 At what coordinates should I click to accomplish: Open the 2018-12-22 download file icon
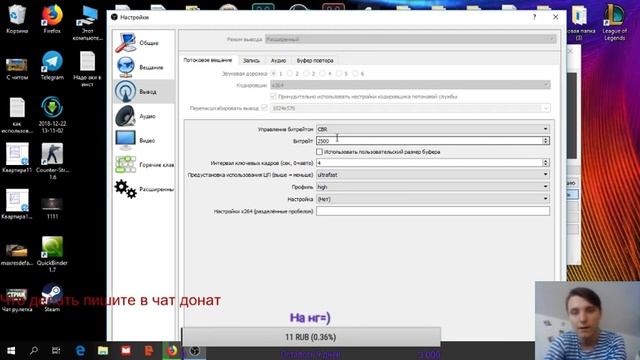tap(52, 115)
